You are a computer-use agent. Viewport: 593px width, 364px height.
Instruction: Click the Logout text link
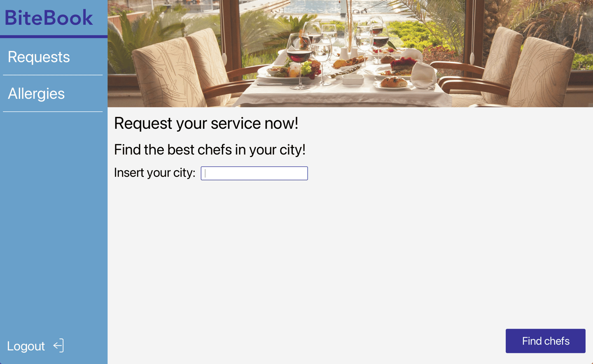[26, 346]
